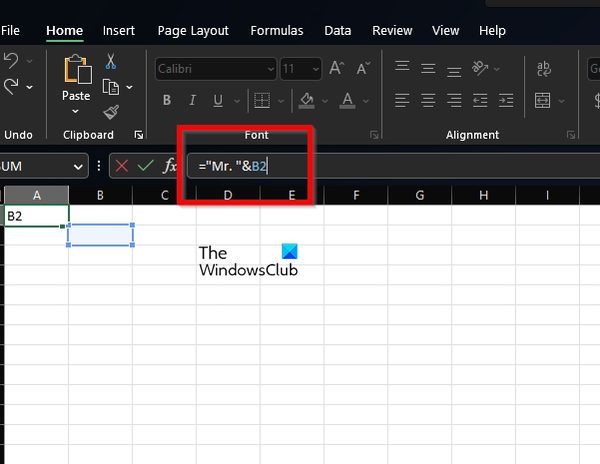Expand the Font Color dropdown arrow
Viewport: 600px width, 464px height.
(366, 101)
